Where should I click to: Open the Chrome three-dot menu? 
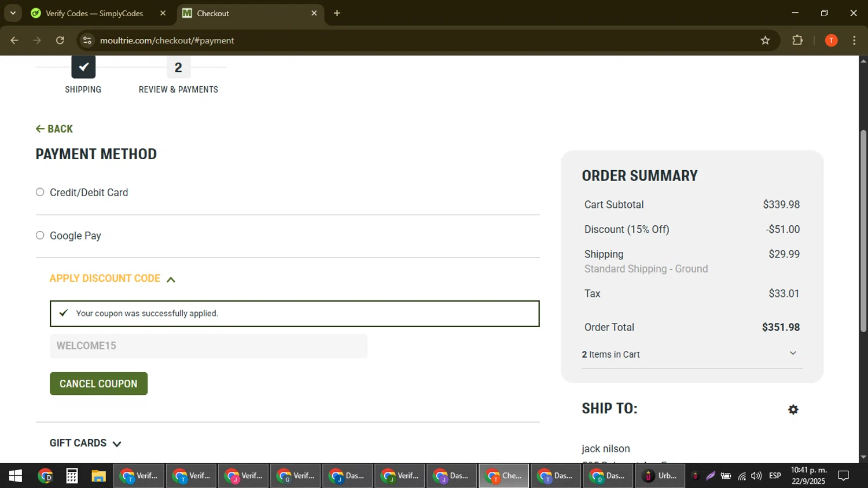click(x=854, y=41)
